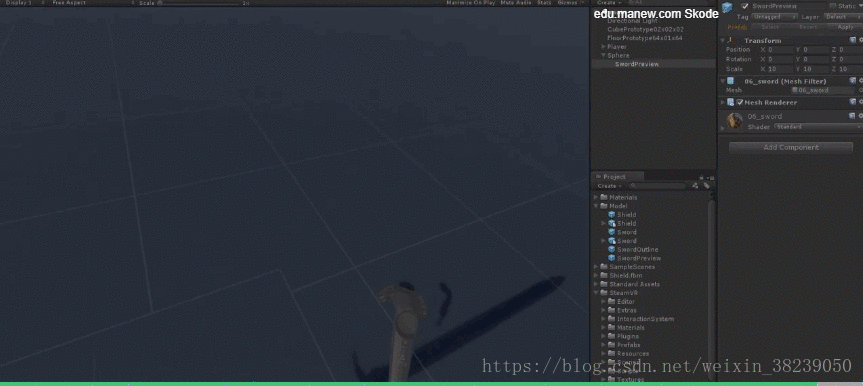
Task: Click the Position X input field
Action: coord(781,50)
